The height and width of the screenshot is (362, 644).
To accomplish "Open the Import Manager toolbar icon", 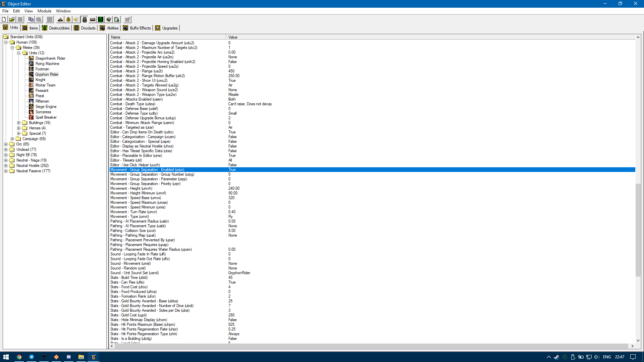I will [x=117, y=19].
